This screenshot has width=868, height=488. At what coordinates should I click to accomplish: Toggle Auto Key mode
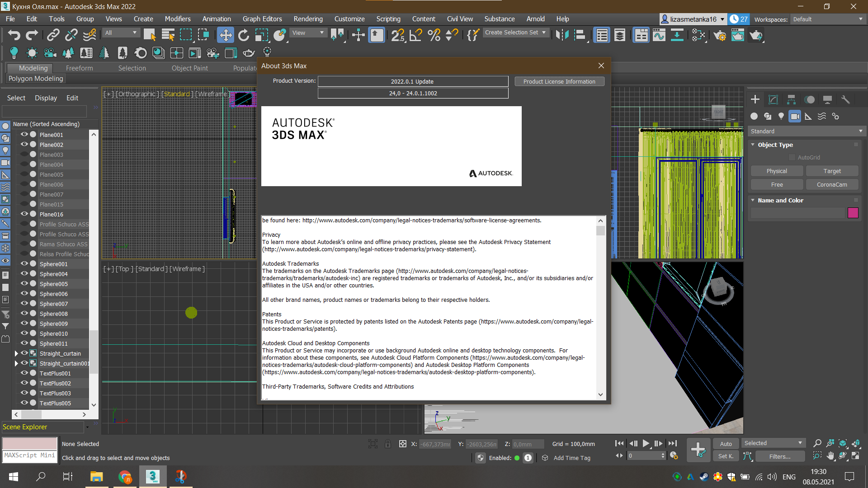[x=726, y=444]
